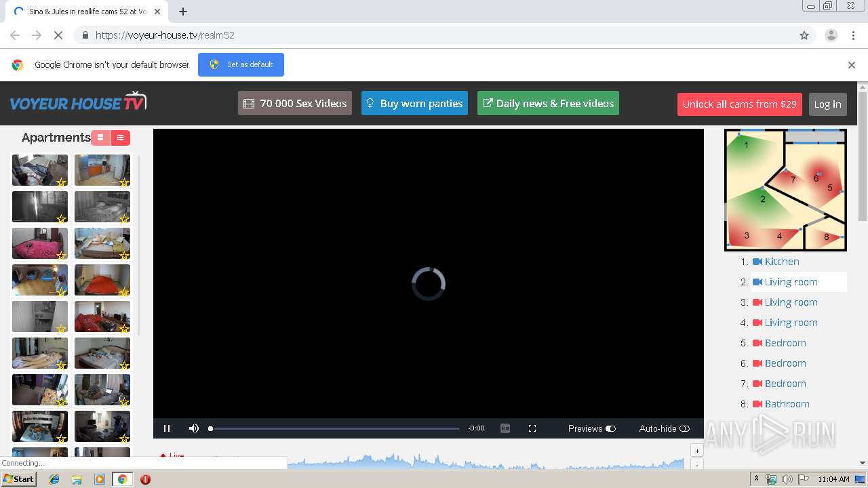
Task: Bookmark this page with the star
Action: [804, 35]
